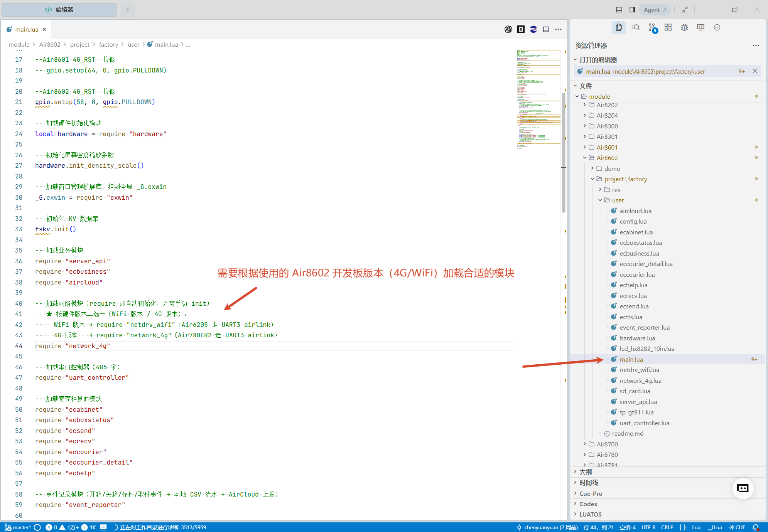Open Source Control icon with badge 9
The width and height of the screenshot is (768, 532).
pyautogui.click(x=652, y=28)
